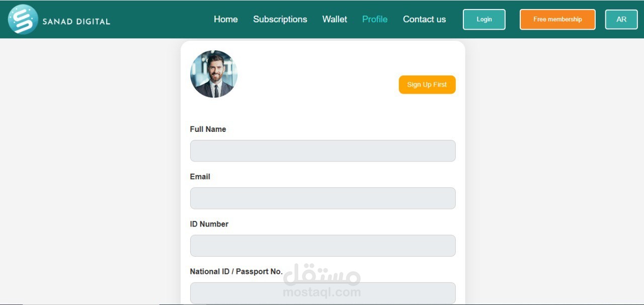The width and height of the screenshot is (644, 305).
Task: Open the Contact us page
Action: pos(424,19)
